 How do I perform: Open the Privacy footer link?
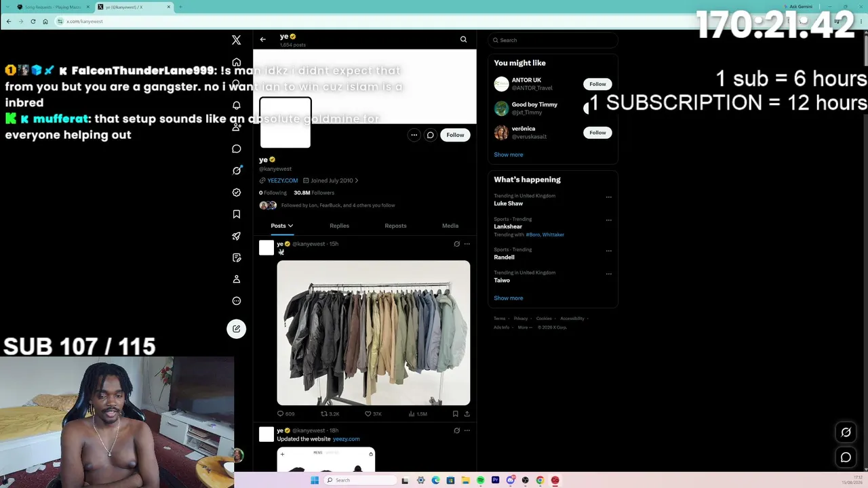click(521, 319)
